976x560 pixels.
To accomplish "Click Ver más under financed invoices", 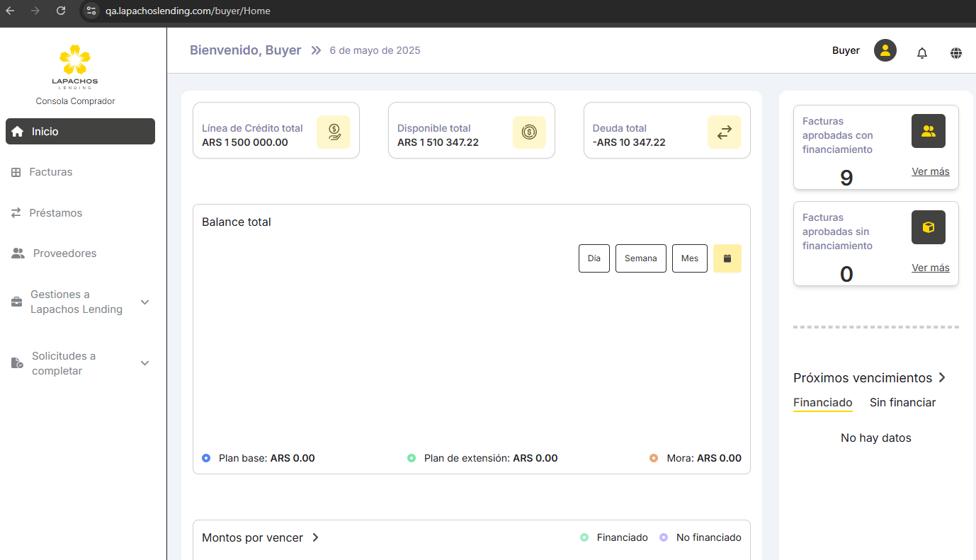I will pos(930,171).
